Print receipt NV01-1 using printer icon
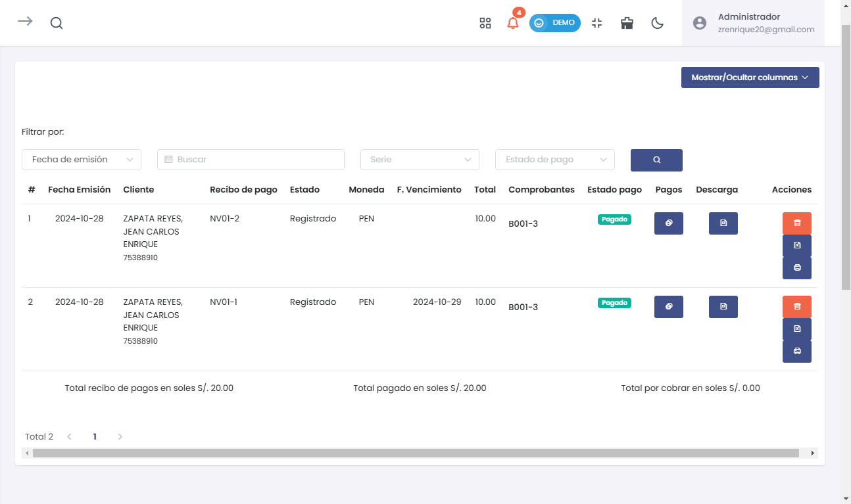The image size is (851, 504). pos(796,352)
